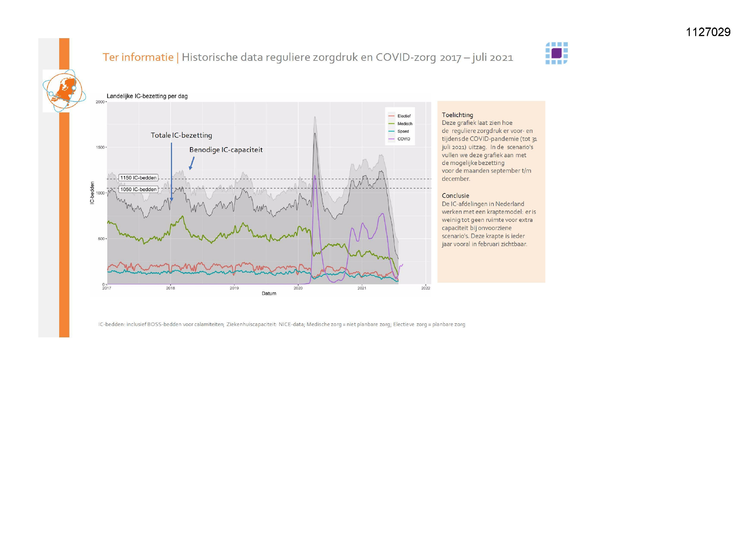Image resolution: width=756 pixels, height=535 pixels.
Task: Click the Netherlands map globe logo
Action: pyautogui.click(x=64, y=91)
